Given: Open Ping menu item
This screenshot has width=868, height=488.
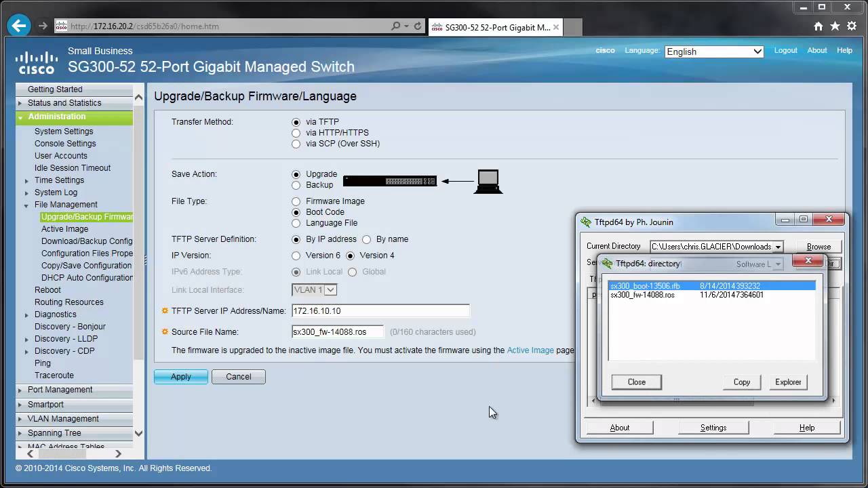Looking at the screenshot, I should (43, 363).
